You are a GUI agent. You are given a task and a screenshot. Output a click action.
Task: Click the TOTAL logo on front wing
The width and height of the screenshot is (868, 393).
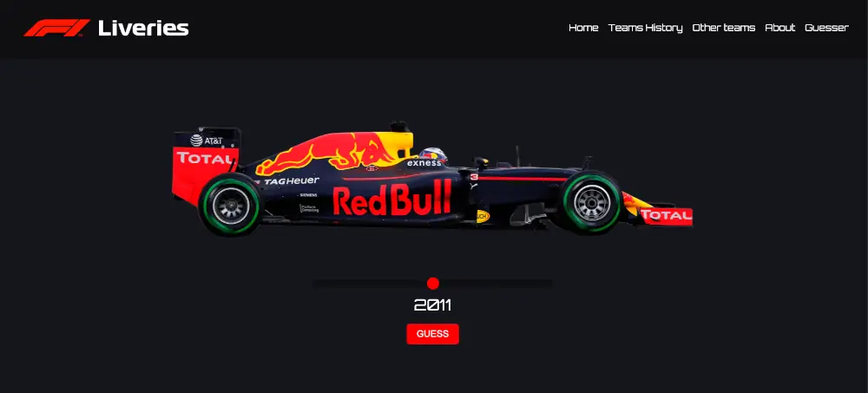tap(666, 215)
